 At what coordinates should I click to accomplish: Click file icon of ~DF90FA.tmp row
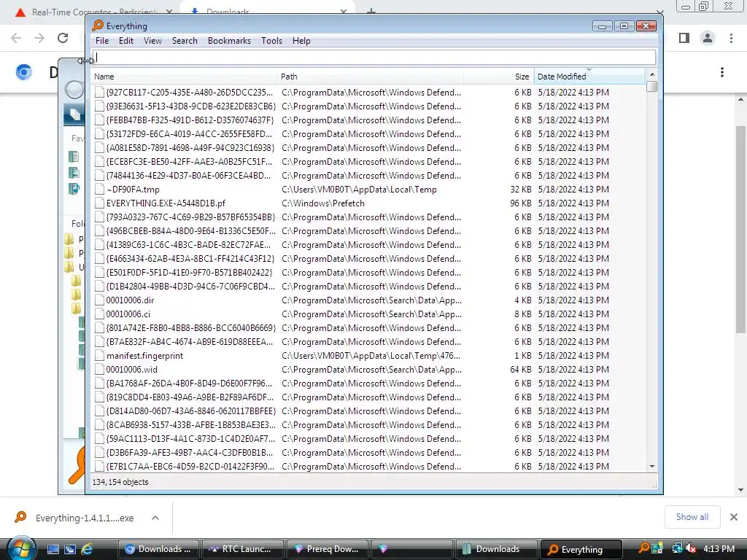[x=99, y=189]
